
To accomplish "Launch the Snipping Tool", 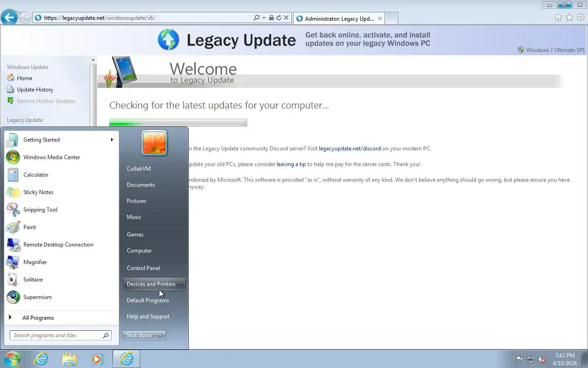I will 61,210.
